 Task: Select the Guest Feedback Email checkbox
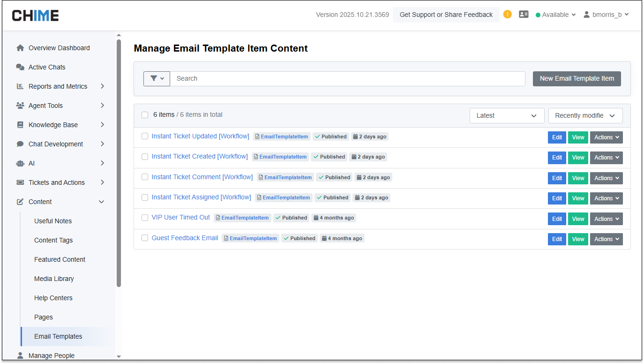145,238
